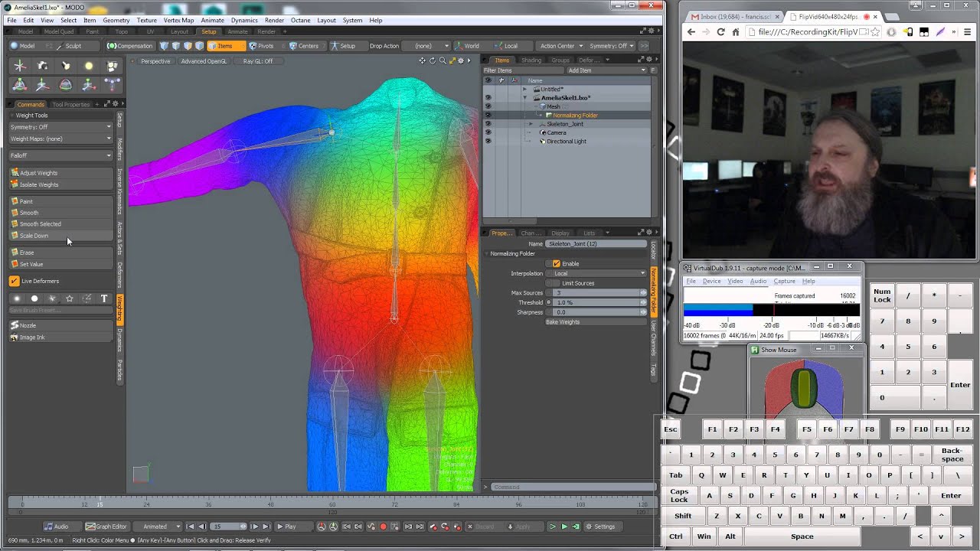Uncheck Enable in Normalizing Folder properties
The height and width of the screenshot is (551, 980).
point(557,263)
